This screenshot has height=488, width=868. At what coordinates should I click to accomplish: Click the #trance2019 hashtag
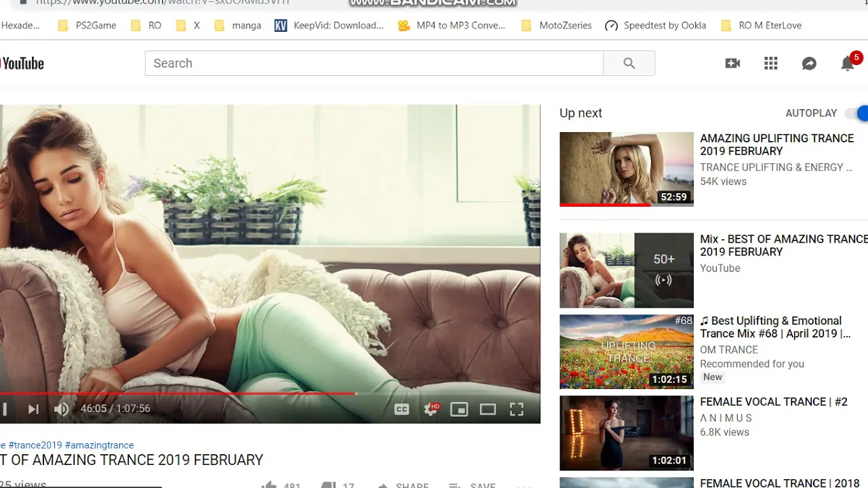[35, 445]
